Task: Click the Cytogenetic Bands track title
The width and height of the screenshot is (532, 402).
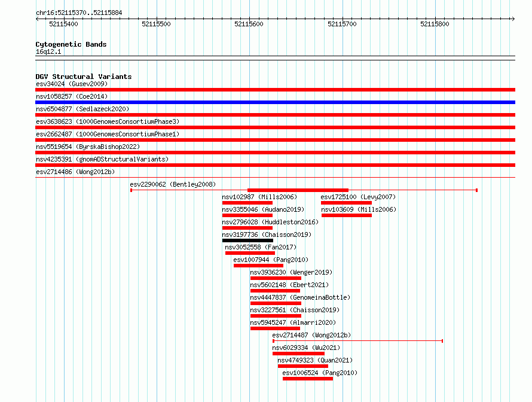Action: 71,44
